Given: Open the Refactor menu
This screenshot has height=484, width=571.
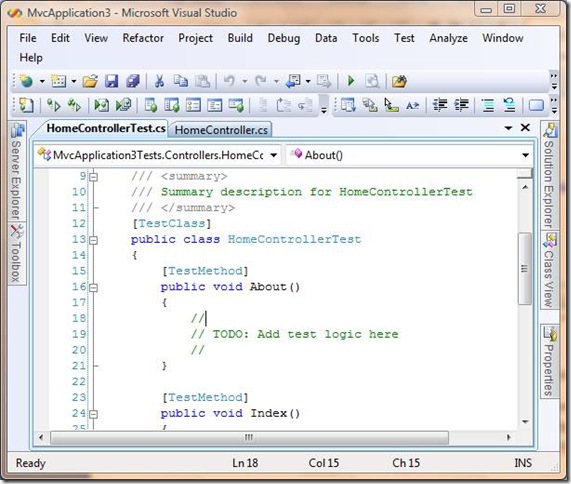Looking at the screenshot, I should click(x=143, y=38).
